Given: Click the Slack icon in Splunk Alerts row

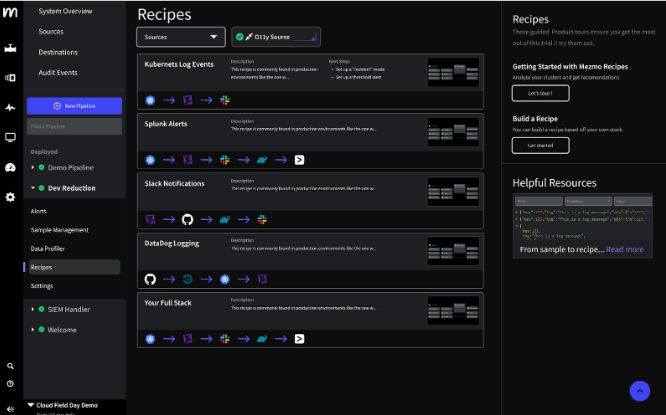Looking at the screenshot, I should point(225,160).
